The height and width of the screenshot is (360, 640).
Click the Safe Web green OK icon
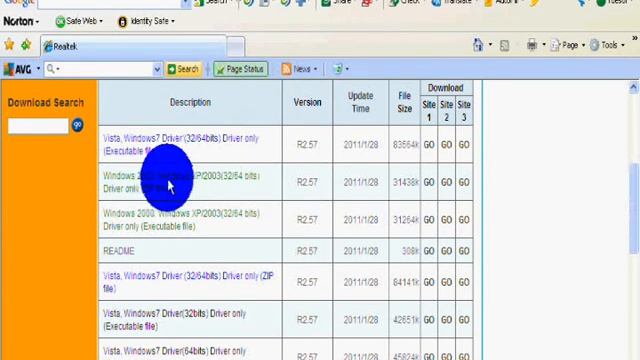click(x=60, y=22)
